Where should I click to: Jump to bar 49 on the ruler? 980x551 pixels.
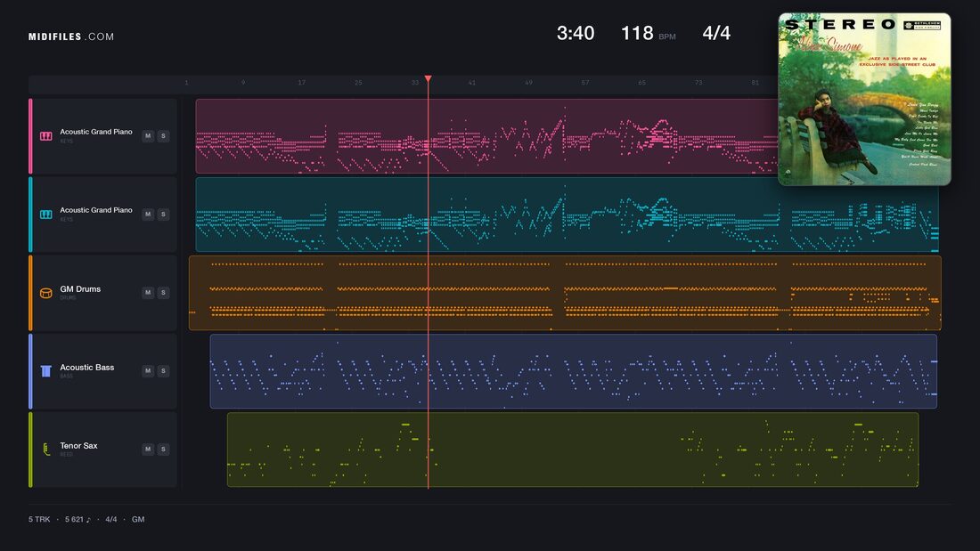pyautogui.click(x=528, y=83)
